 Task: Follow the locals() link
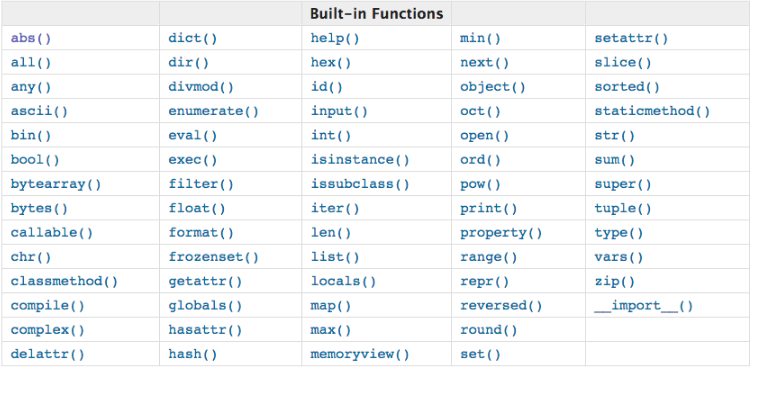point(343,281)
